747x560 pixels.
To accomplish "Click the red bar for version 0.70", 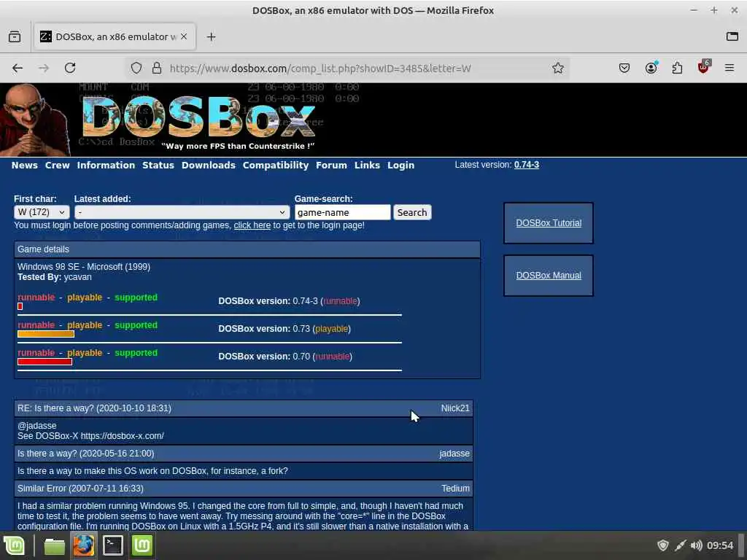I will (x=44, y=362).
